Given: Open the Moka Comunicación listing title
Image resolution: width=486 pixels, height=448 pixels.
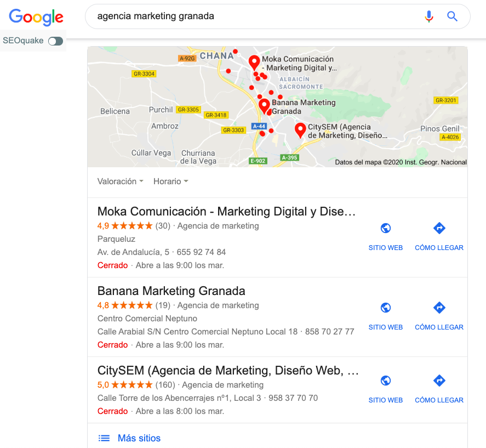Looking at the screenshot, I should 226,211.
